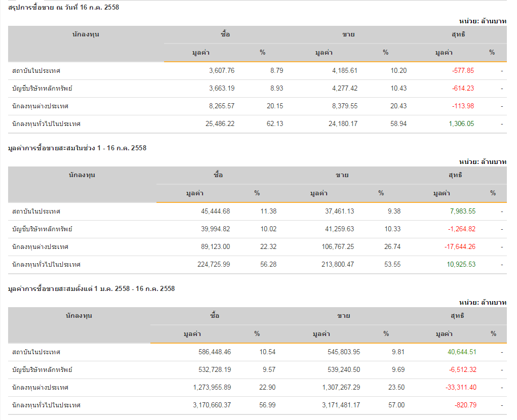
Task: Click the buy percentage 62.13
Action: pyautogui.click(x=275, y=124)
